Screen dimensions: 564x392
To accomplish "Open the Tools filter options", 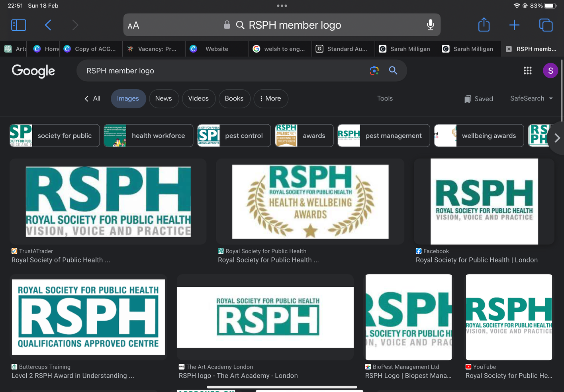I will point(384,98).
